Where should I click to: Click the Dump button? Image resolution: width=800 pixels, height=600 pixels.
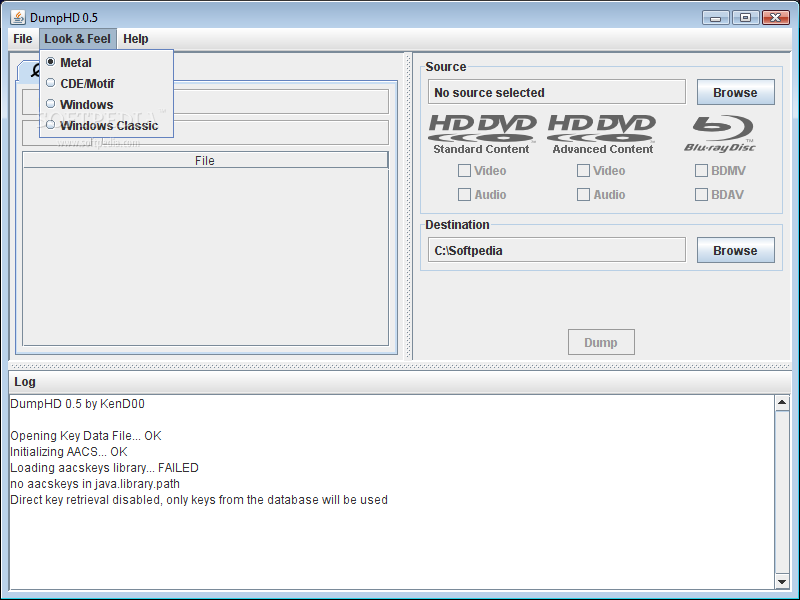click(x=601, y=342)
